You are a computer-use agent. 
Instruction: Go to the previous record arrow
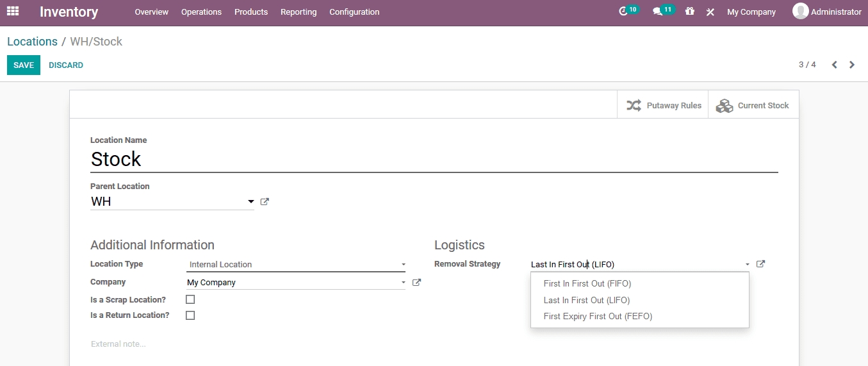pyautogui.click(x=834, y=65)
